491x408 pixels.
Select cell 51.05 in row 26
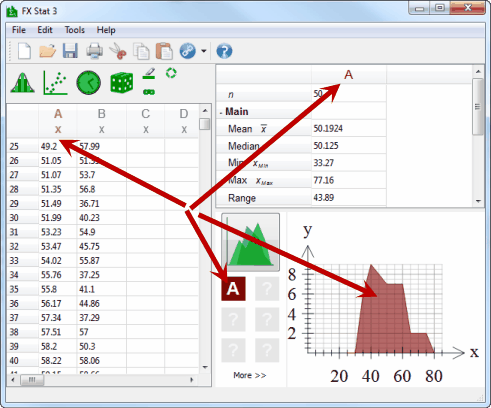pyautogui.click(x=58, y=161)
